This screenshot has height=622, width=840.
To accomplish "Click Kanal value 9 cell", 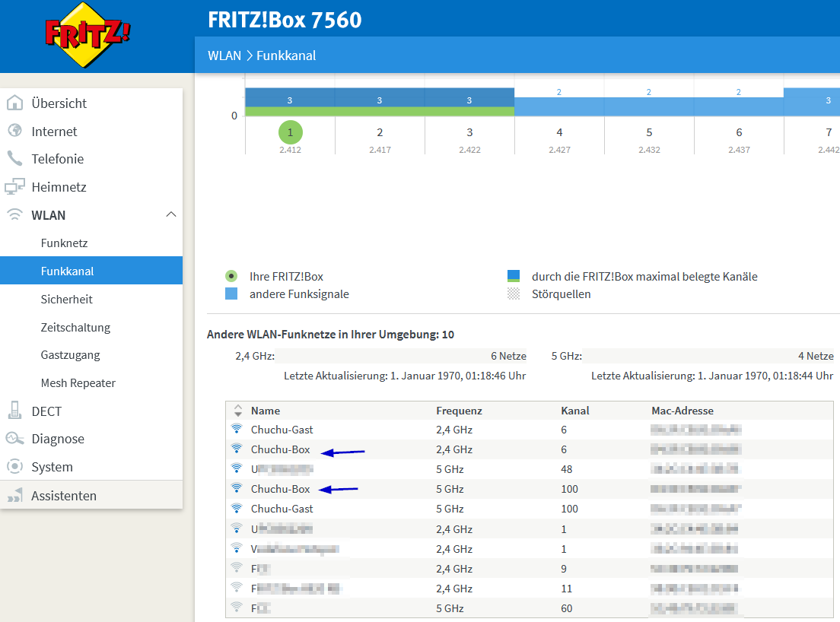I will tap(564, 569).
